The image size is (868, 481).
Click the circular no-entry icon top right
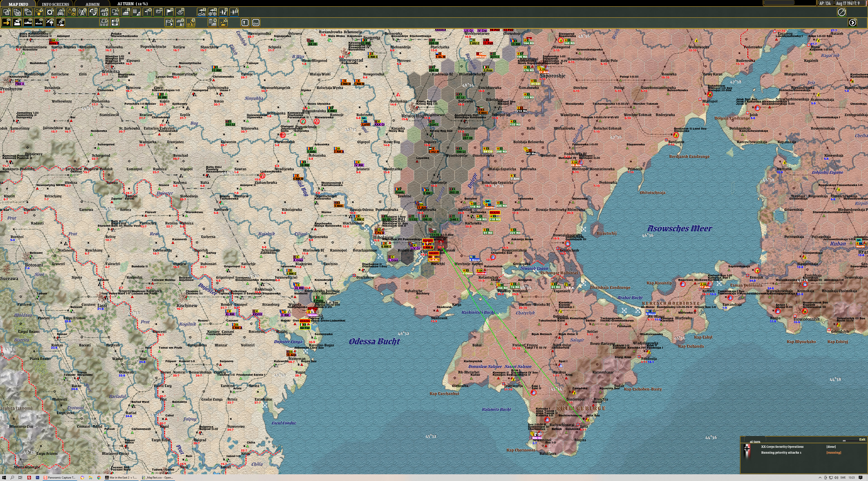842,12
